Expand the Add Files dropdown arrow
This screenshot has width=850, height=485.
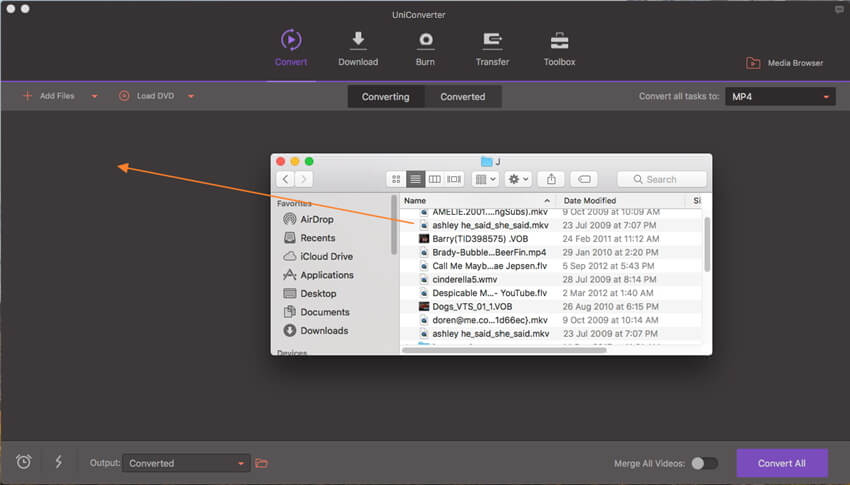click(x=94, y=96)
